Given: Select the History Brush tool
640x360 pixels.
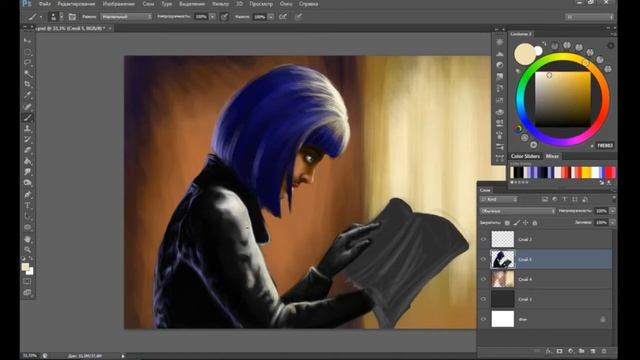Looking at the screenshot, I should tap(27, 139).
